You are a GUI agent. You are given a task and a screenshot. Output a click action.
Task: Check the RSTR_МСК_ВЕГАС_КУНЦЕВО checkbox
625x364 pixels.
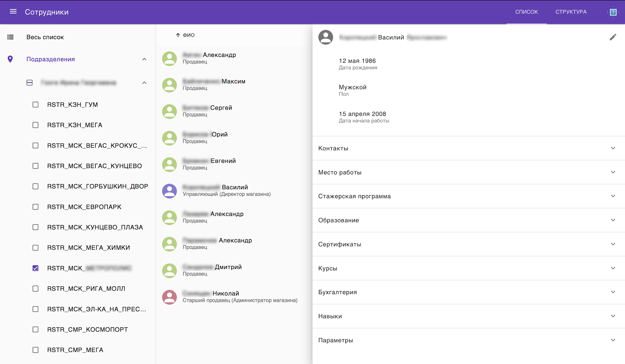point(36,166)
